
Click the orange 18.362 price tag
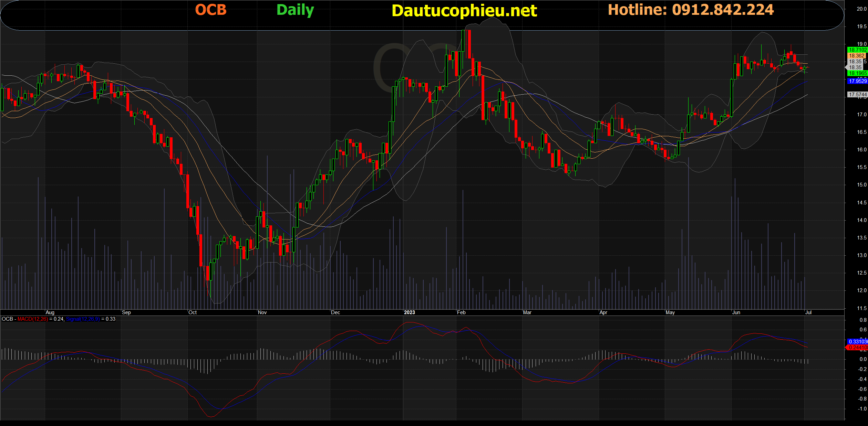856,56
